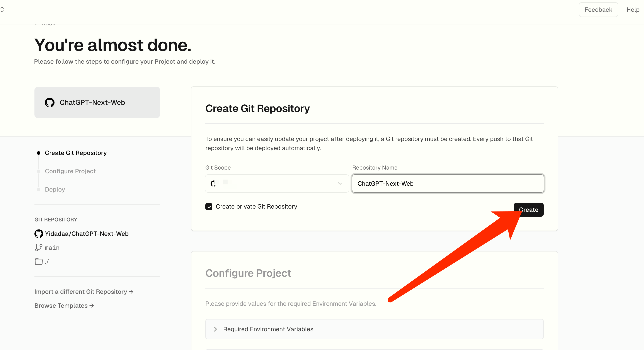The width and height of the screenshot is (644, 350).
Task: Click the git branch icon next to main
Action: (39, 248)
